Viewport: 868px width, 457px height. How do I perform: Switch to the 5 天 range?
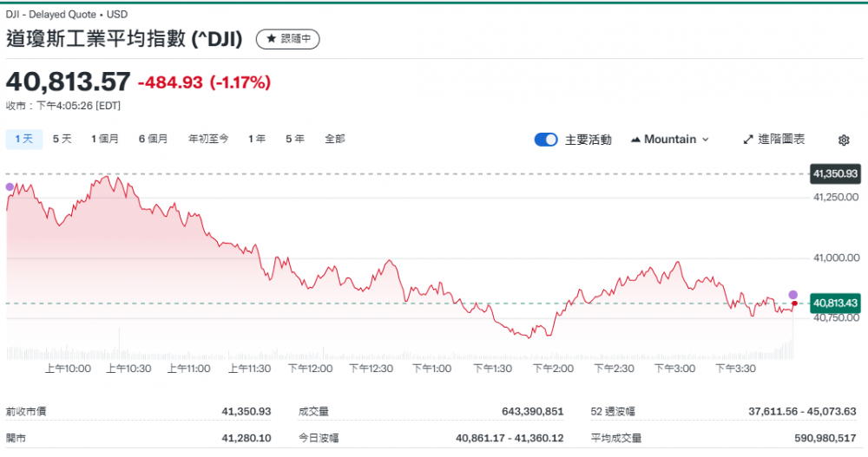[x=62, y=139]
